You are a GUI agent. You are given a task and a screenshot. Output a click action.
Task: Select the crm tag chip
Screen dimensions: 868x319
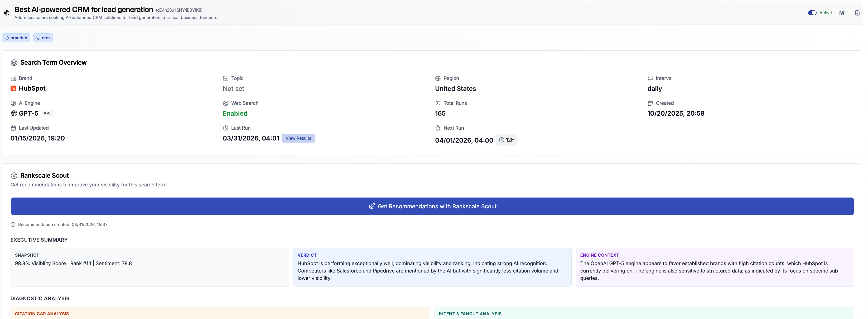(43, 38)
